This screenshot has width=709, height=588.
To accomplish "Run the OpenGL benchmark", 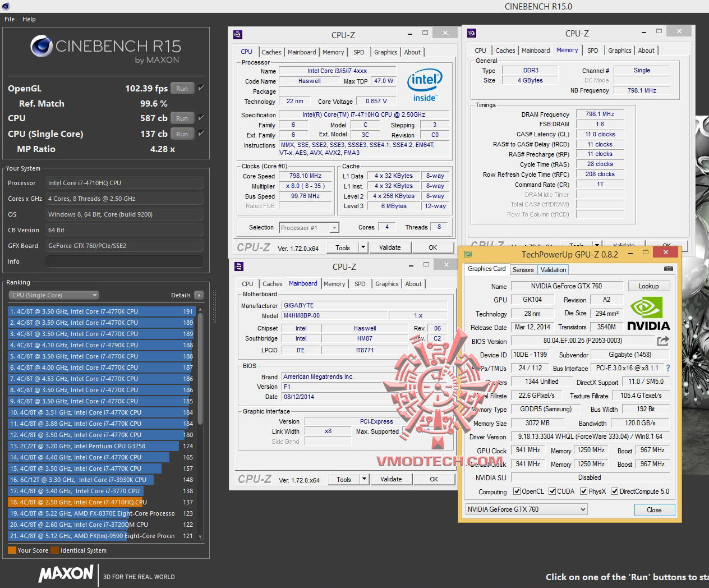I will 182,89.
